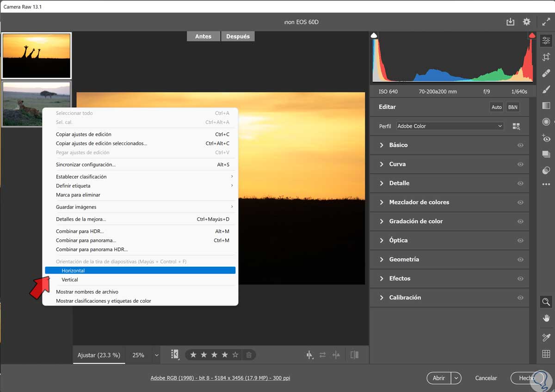This screenshot has width=555, height=392.
Task: Select the Graduated Filter tool
Action: click(x=546, y=105)
